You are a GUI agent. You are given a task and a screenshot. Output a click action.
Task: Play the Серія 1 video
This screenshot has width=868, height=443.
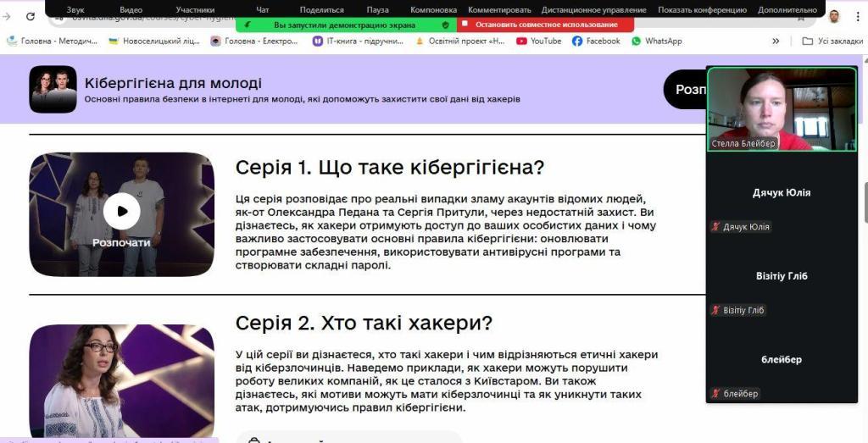pyautogui.click(x=121, y=212)
